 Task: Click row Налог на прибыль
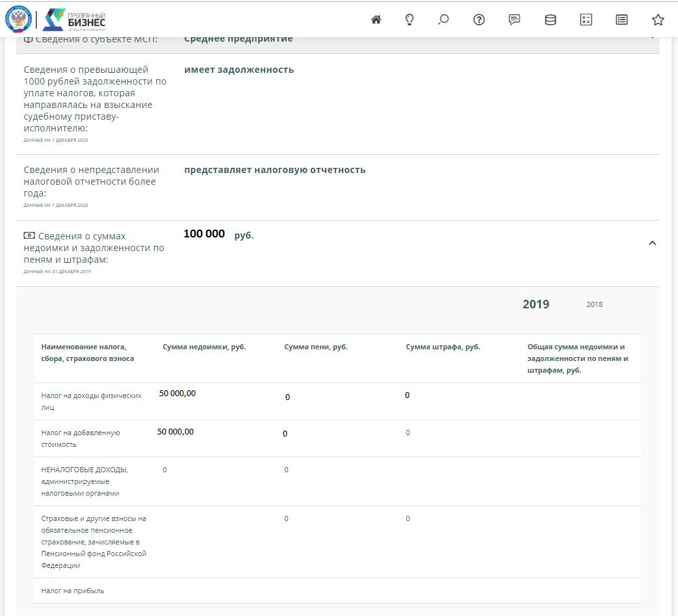tap(337, 591)
